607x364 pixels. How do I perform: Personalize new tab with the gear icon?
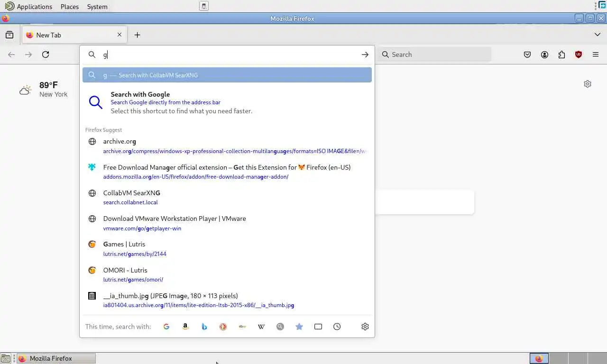(588, 84)
